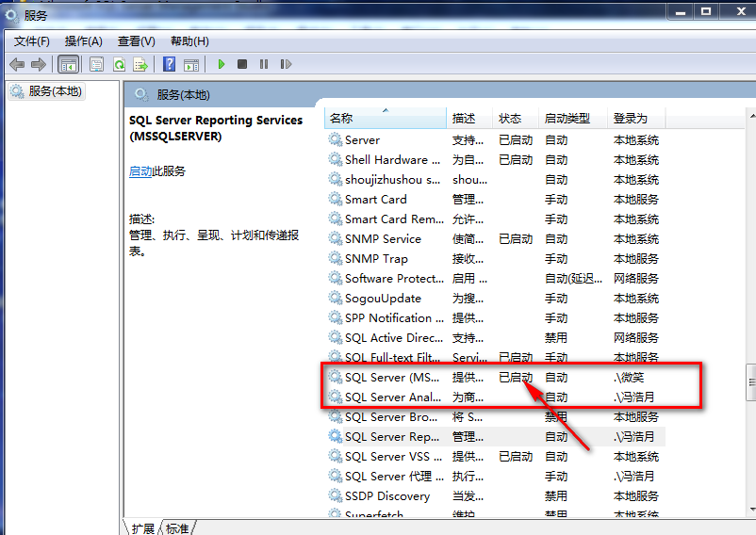The width and height of the screenshot is (756, 535).
Task: Click the 启动 link to start service
Action: click(x=140, y=171)
